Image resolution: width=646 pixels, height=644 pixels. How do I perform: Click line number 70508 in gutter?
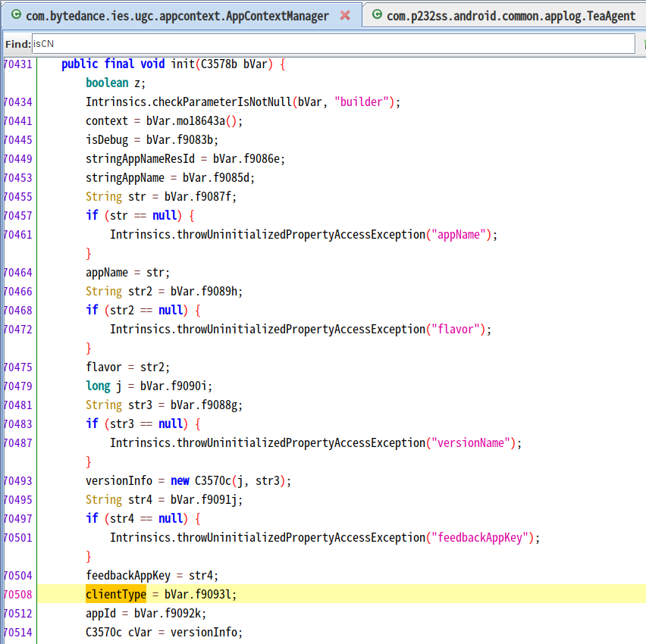click(17, 595)
